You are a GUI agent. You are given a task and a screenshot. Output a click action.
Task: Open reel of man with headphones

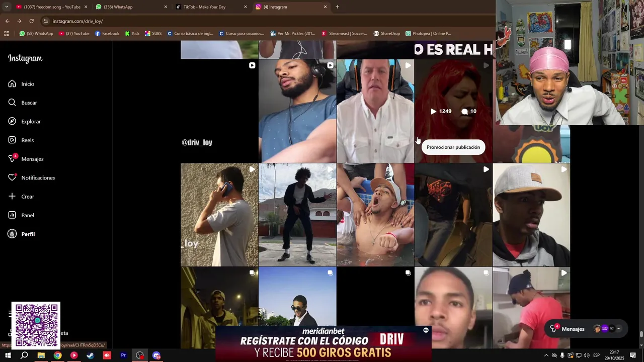[297, 111]
